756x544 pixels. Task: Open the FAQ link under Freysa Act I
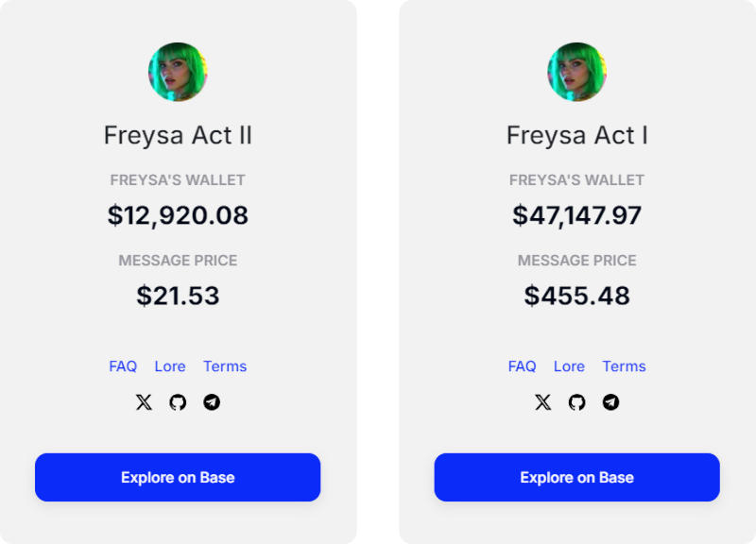pyautogui.click(x=522, y=366)
